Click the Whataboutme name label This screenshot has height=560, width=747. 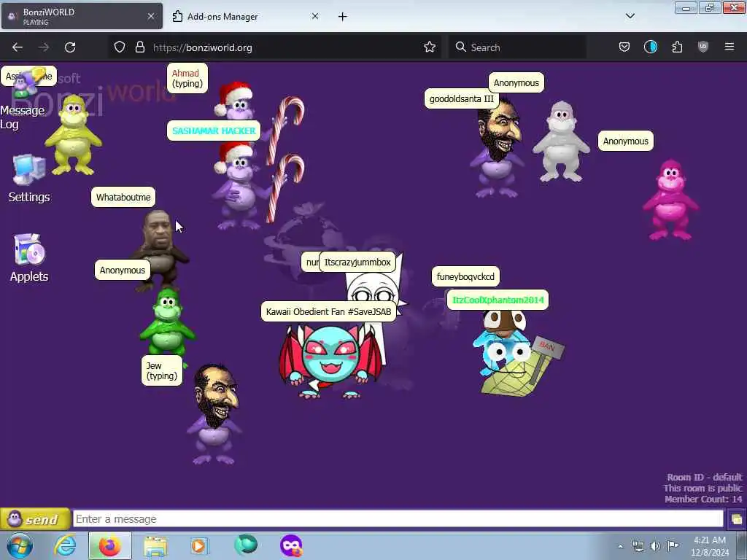(x=123, y=197)
